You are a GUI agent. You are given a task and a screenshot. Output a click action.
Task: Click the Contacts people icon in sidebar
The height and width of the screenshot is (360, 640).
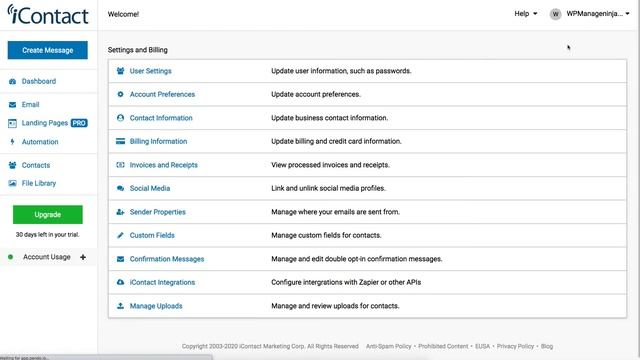(x=12, y=165)
